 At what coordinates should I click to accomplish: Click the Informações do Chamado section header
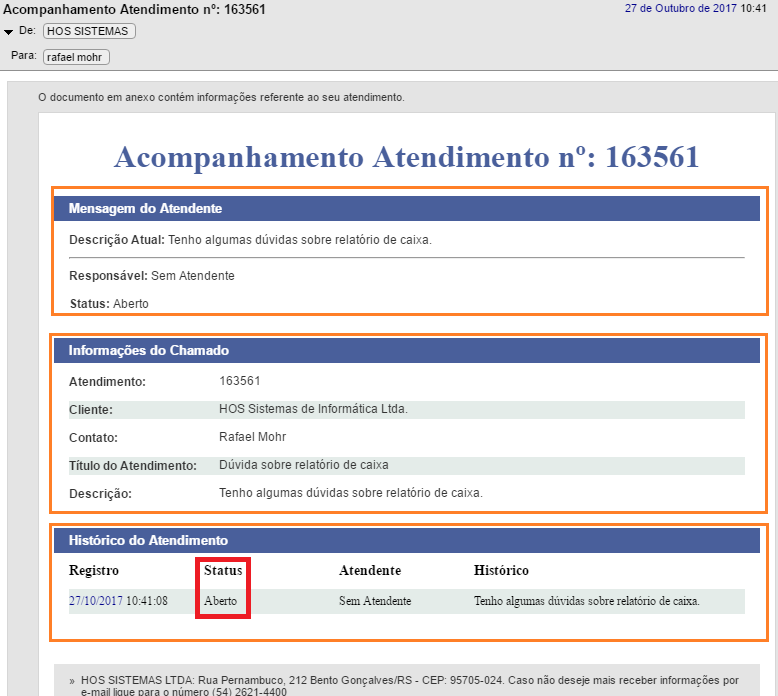(x=148, y=351)
